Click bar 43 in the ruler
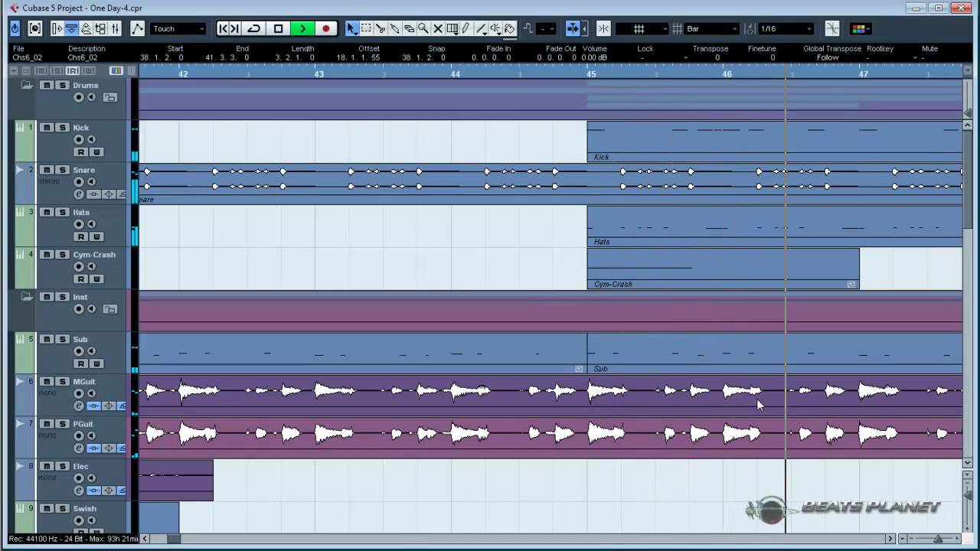Image resolution: width=980 pixels, height=551 pixels. click(319, 73)
